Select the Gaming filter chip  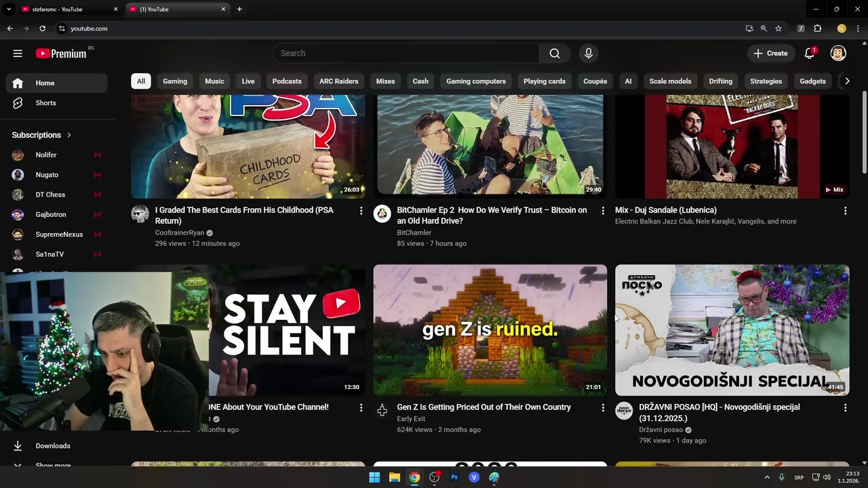[175, 81]
